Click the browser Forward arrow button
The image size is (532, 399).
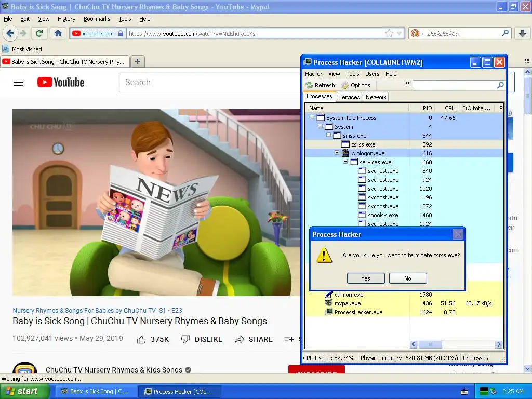23,33
